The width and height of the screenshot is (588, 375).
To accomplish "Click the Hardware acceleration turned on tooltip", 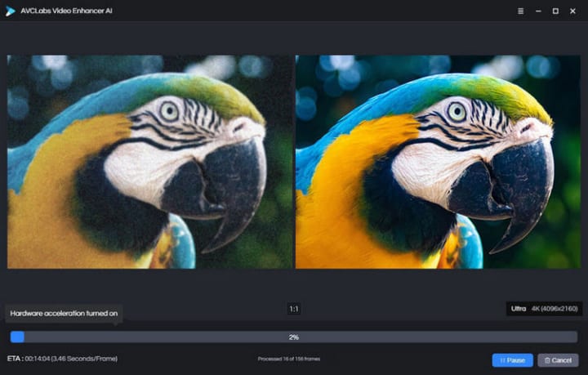I will 64,313.
